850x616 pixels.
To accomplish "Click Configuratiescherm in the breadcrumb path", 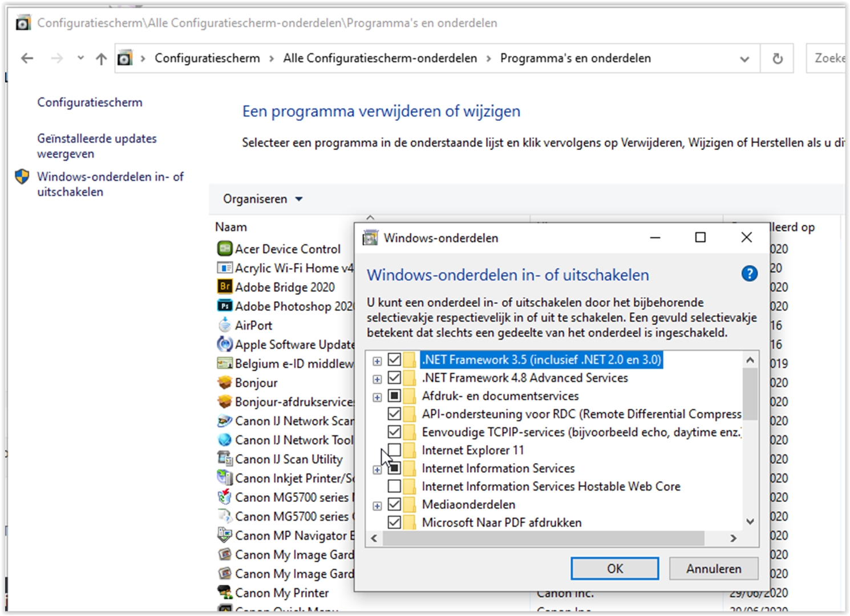I will coord(207,58).
